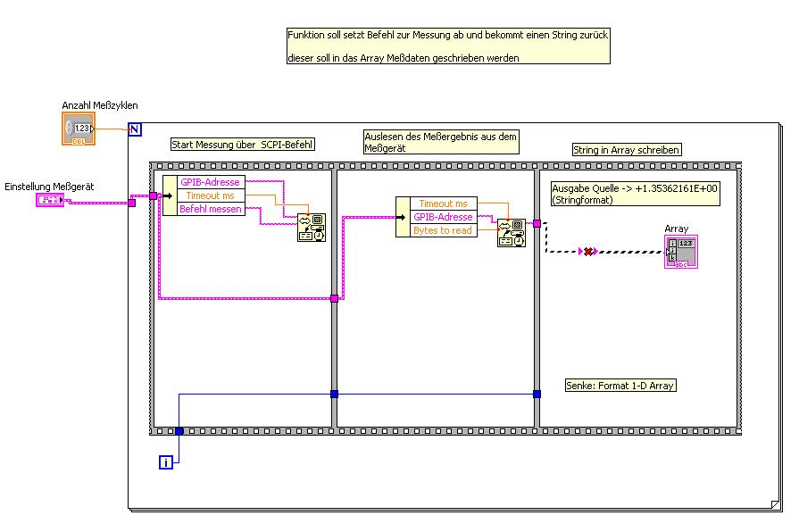
Task: Click blue tunnel entering String in Array frame
Action: point(537,394)
